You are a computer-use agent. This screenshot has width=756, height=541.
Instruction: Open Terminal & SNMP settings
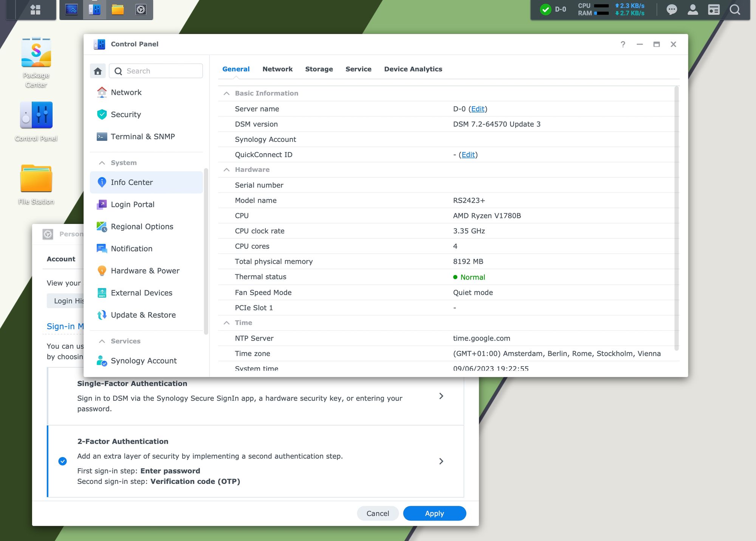point(146,137)
